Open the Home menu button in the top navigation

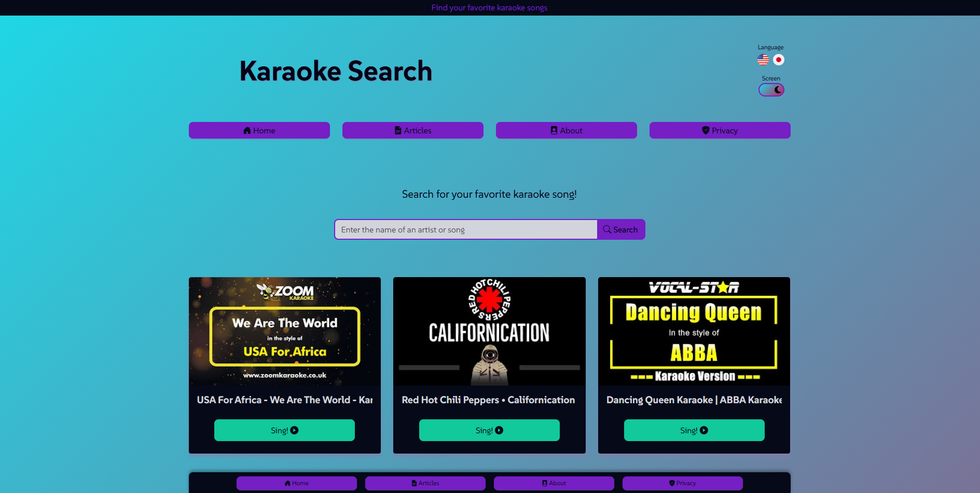(259, 130)
